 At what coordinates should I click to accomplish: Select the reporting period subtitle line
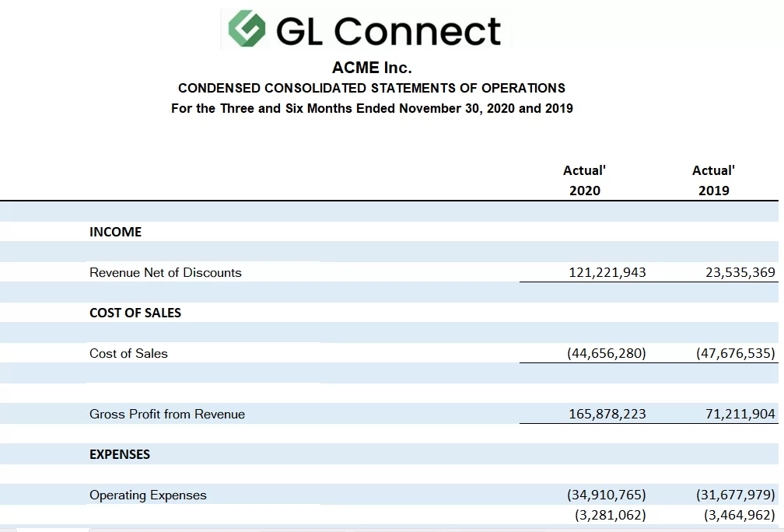372,108
